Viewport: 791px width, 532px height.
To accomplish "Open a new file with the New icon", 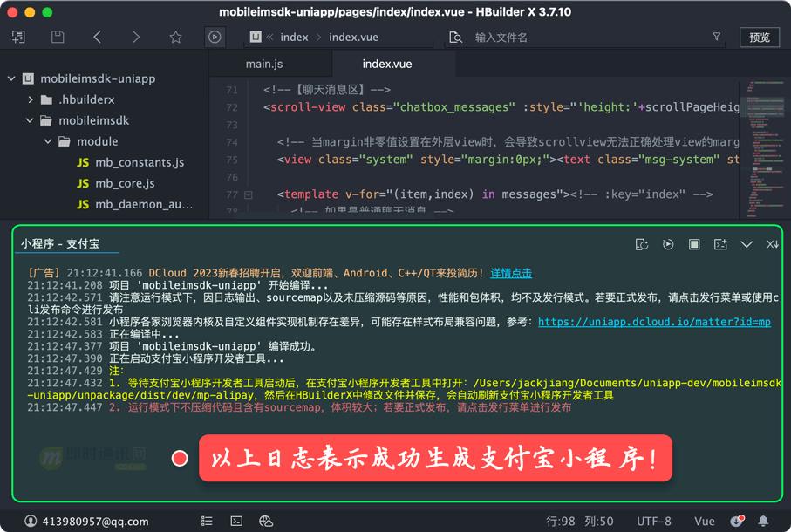I will pos(17,37).
